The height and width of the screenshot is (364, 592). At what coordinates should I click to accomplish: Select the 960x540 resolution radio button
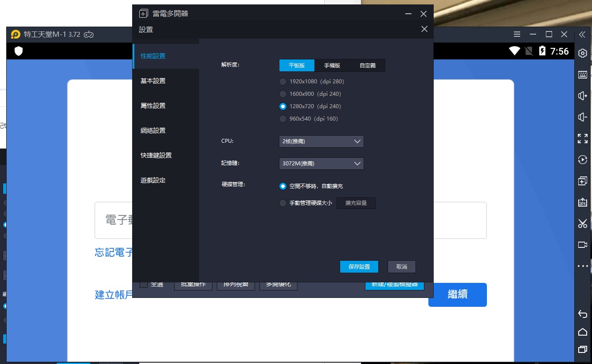point(282,118)
